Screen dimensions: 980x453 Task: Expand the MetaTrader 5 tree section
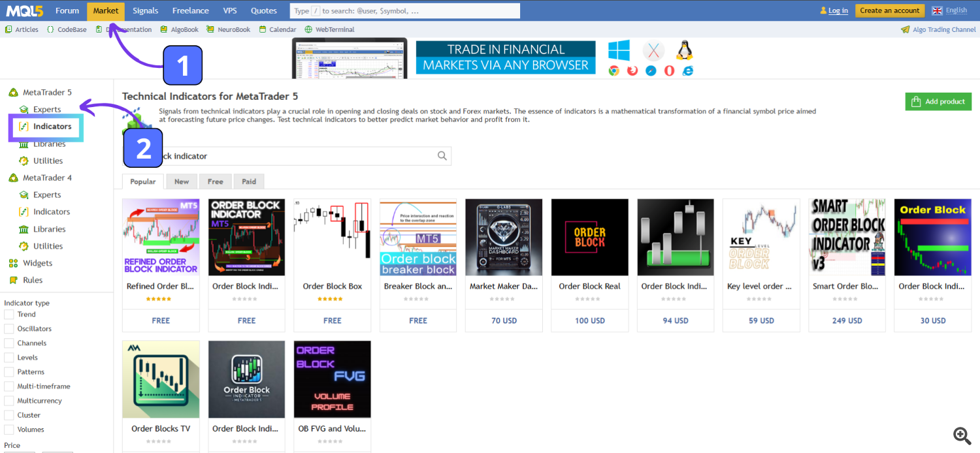coord(47,93)
